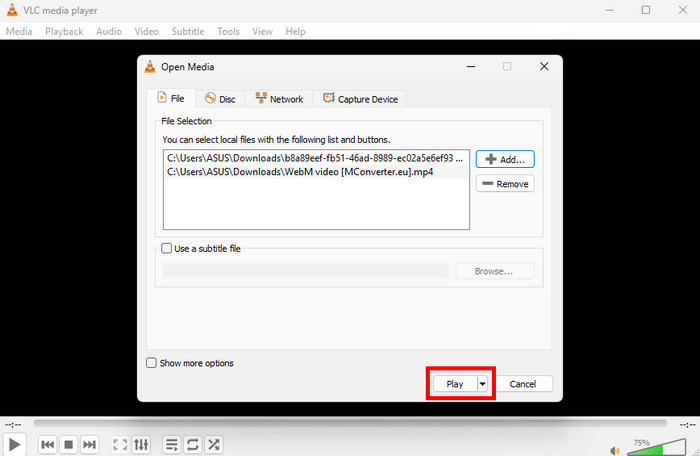Show the playlist via toolbar icon
The height and width of the screenshot is (456, 700).
(x=171, y=444)
